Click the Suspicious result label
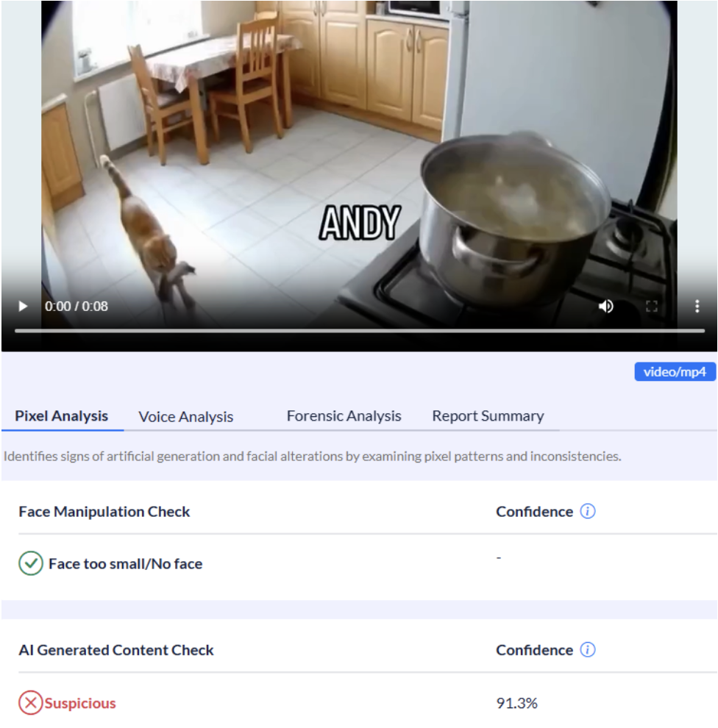Viewport: 718px width, 728px height. [x=80, y=704]
